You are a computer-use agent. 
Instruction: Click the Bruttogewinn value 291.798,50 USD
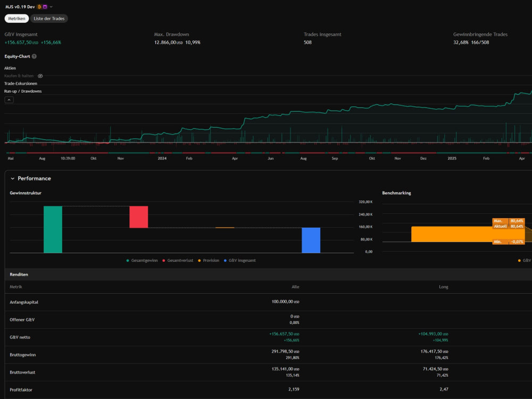[x=285, y=352]
